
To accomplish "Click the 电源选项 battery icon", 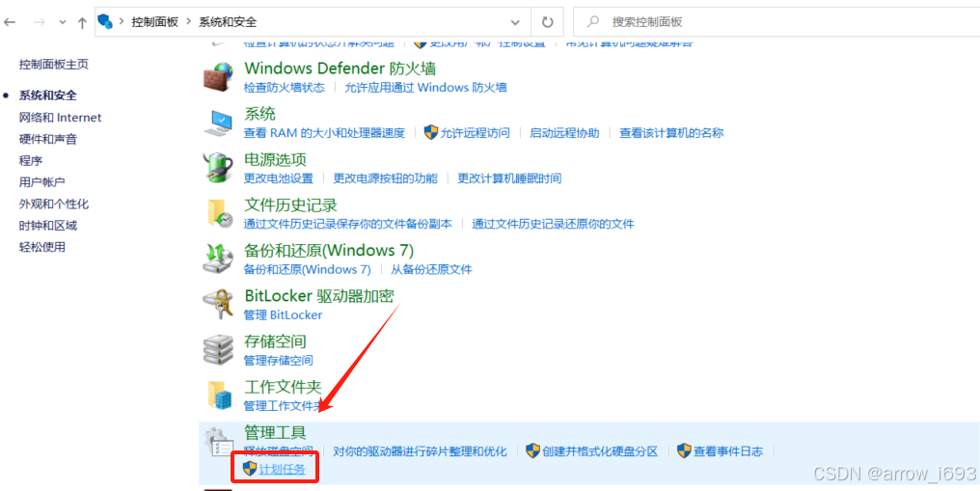I will point(218,168).
